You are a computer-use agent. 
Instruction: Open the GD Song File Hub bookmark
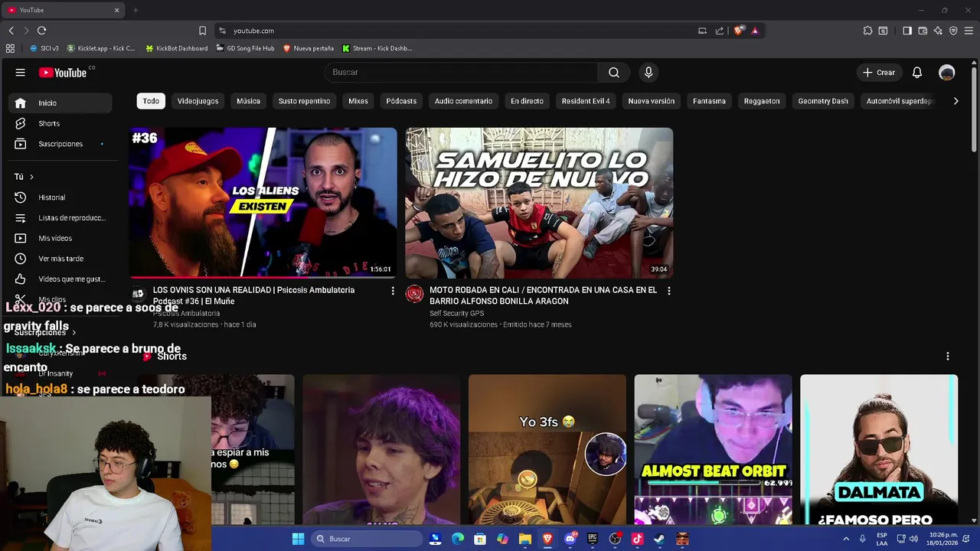(244, 48)
